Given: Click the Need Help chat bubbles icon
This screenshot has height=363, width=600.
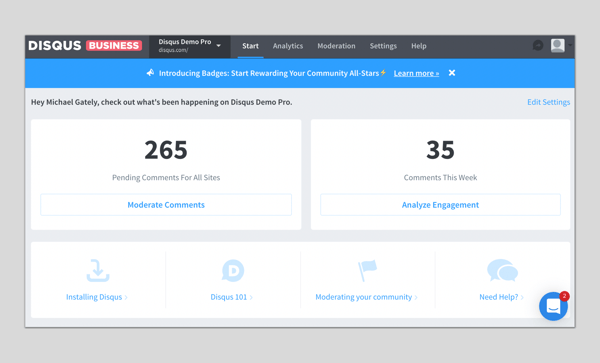Looking at the screenshot, I should [x=502, y=270].
